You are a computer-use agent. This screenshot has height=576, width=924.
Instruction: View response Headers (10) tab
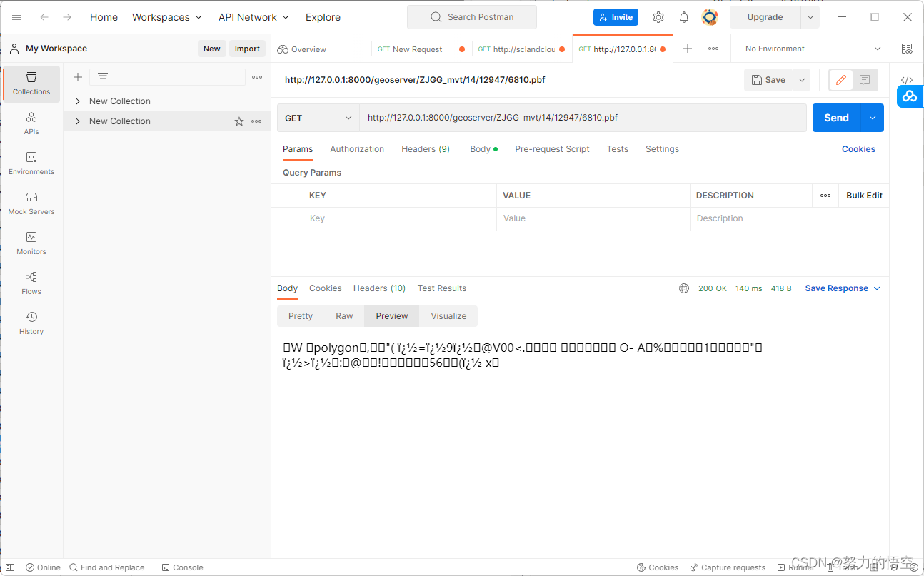coord(379,288)
